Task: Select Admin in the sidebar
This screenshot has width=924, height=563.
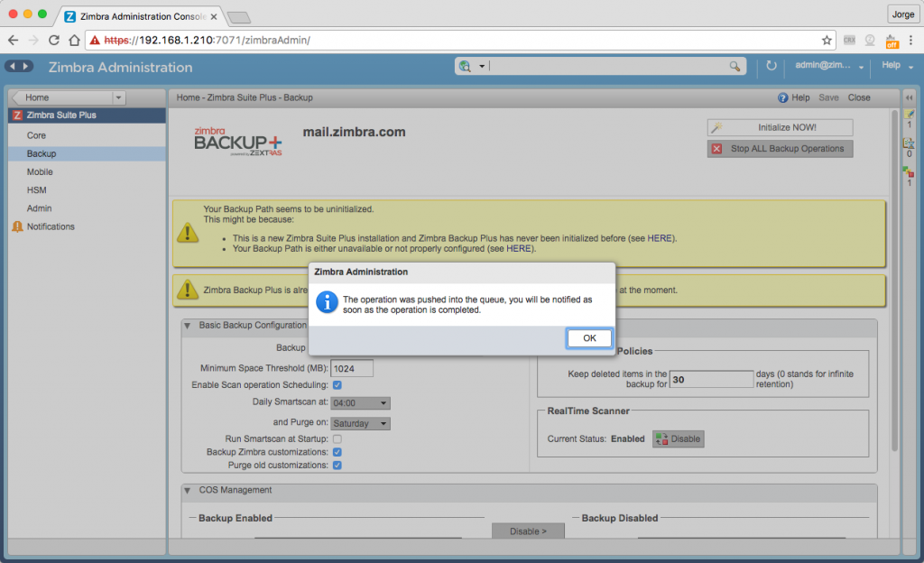Action: [87, 208]
